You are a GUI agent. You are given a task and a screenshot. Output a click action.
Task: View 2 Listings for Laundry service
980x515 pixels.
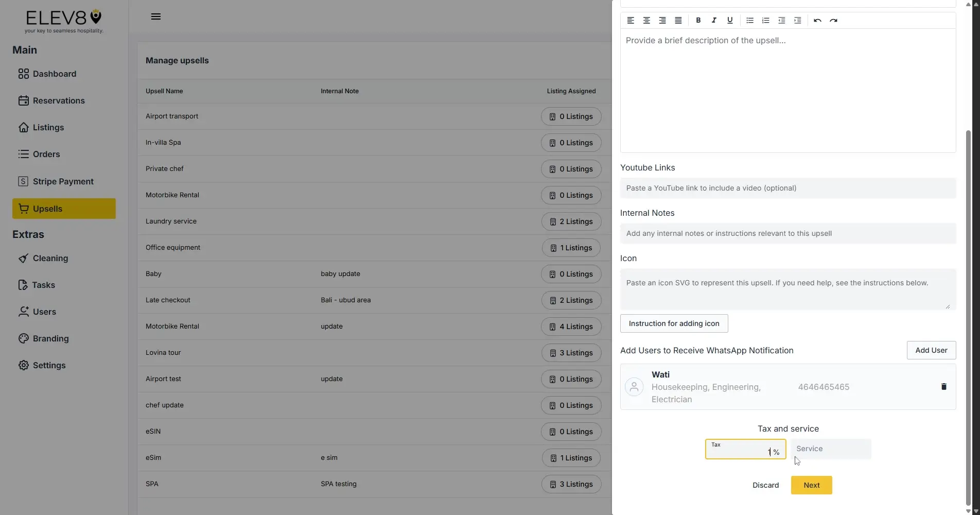coord(571,221)
